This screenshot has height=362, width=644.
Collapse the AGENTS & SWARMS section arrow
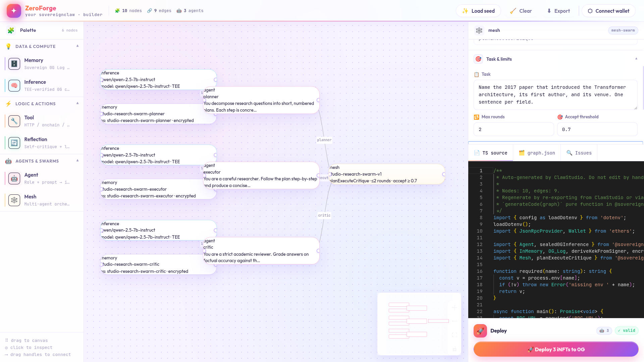pos(77,161)
